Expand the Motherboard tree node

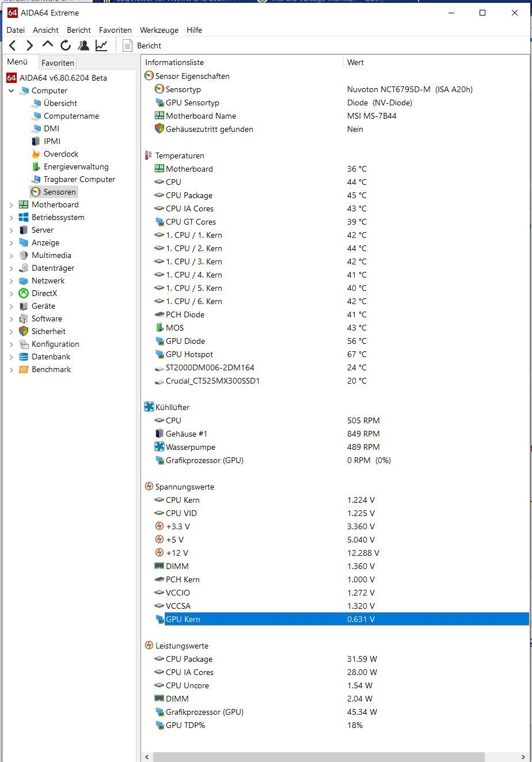click(11, 204)
